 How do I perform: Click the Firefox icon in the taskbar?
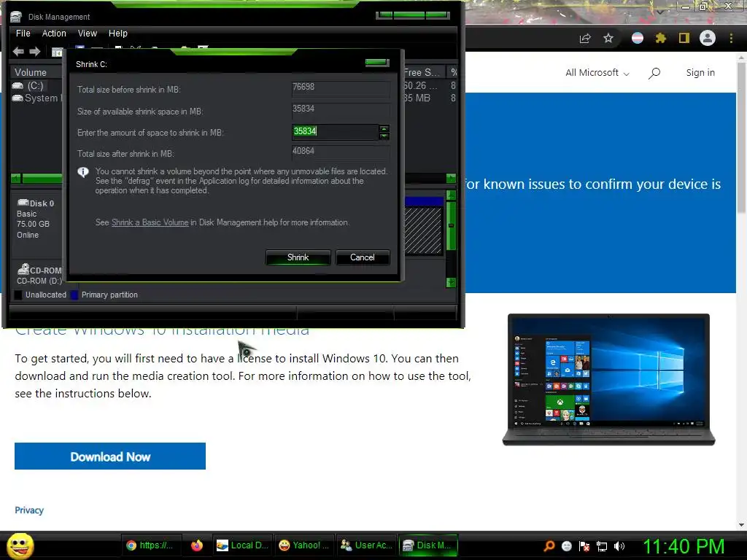click(x=197, y=545)
